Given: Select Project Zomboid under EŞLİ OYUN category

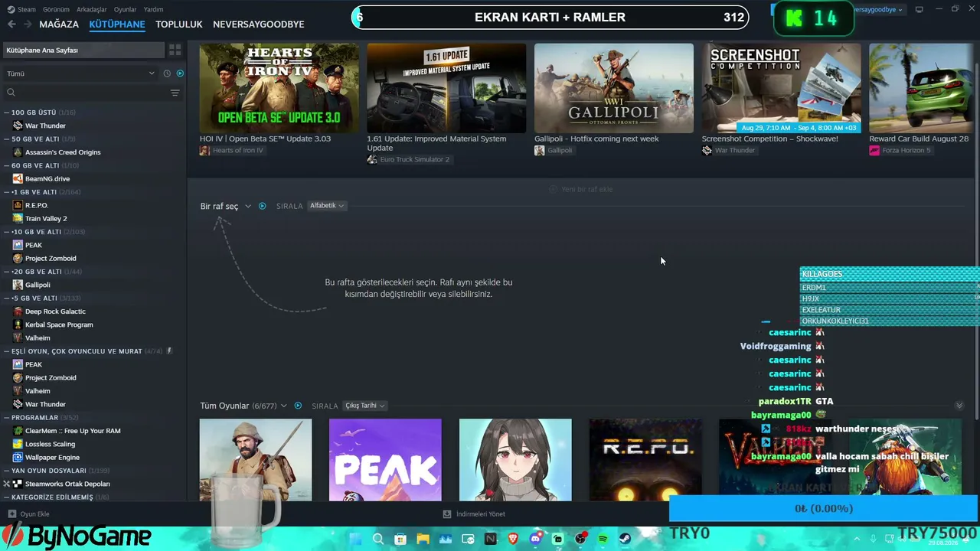Looking at the screenshot, I should pos(51,378).
